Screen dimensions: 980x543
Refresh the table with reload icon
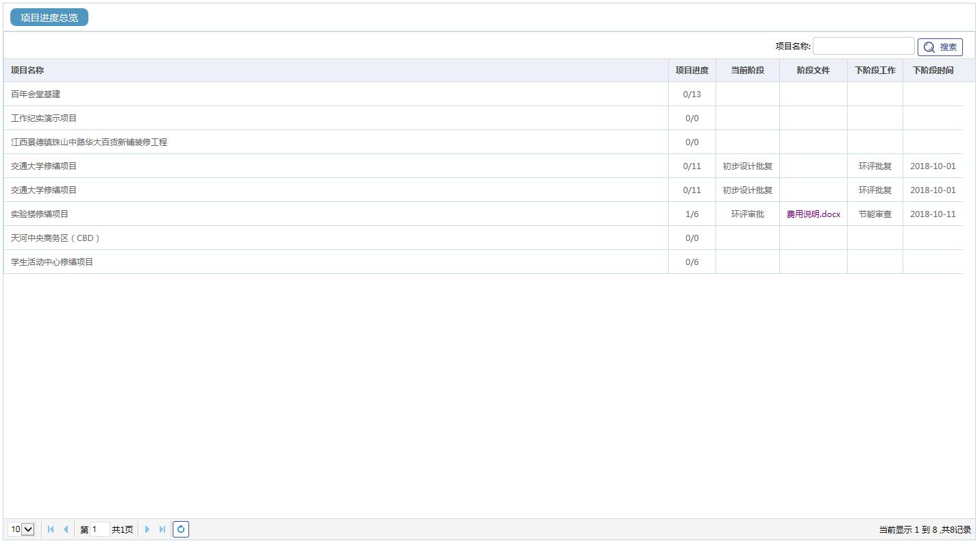pyautogui.click(x=181, y=529)
